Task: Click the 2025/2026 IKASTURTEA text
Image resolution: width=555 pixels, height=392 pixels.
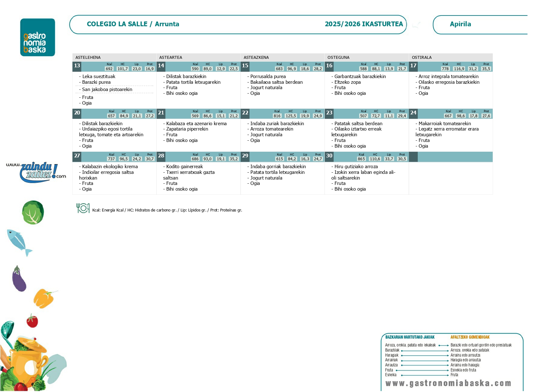Action: [x=364, y=24]
